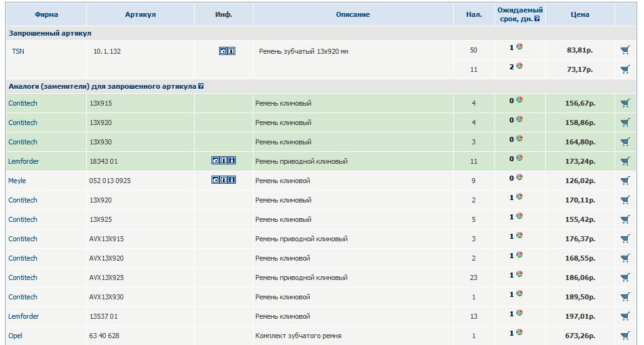Open photo icon for Meyle 052 013 0925
Image resolution: width=644 pixels, height=345 pixels.
tap(216, 181)
